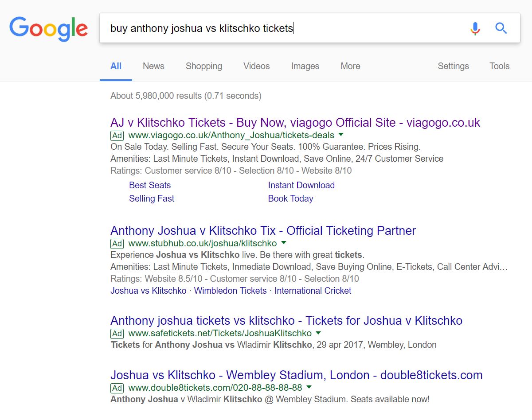Open the Shopping tab
The height and width of the screenshot is (420, 532).
click(204, 66)
